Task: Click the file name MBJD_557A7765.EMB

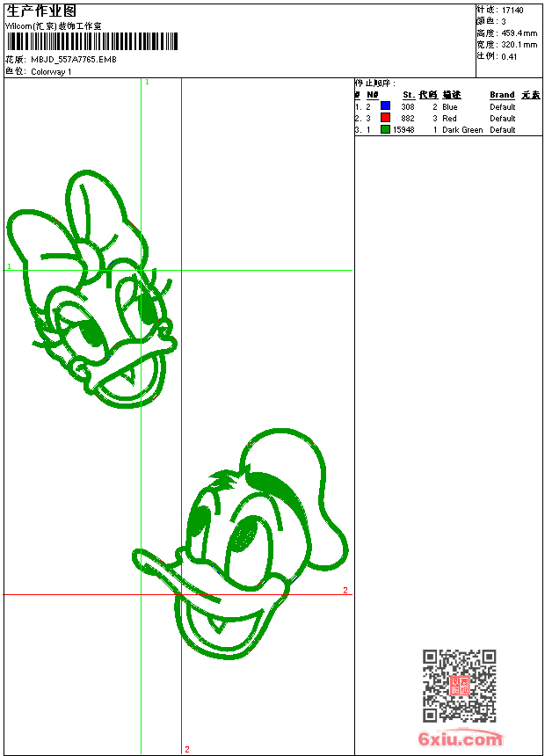Action: (74, 59)
